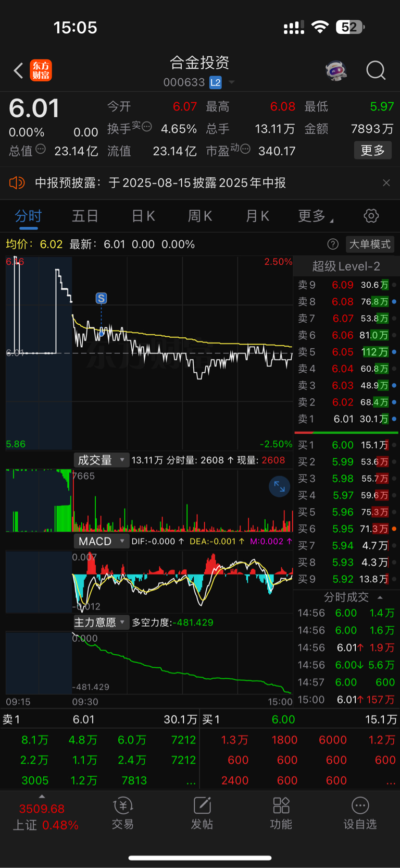Viewport: 400px width, 868px height.
Task: Open chart settings gear icon
Action: tap(371, 216)
